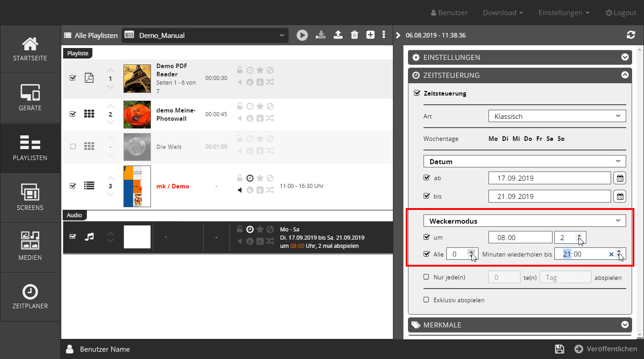Screen dimensions: 644x359
Task: Enable the Die Welt playlist item checkbox
Action: click(73, 147)
